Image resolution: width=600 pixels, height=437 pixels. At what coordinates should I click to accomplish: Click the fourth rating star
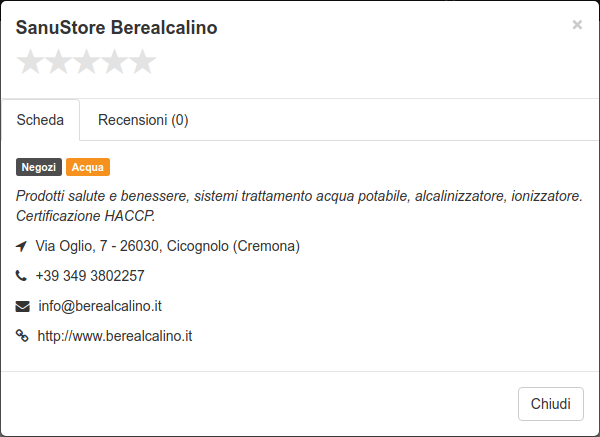[114, 61]
